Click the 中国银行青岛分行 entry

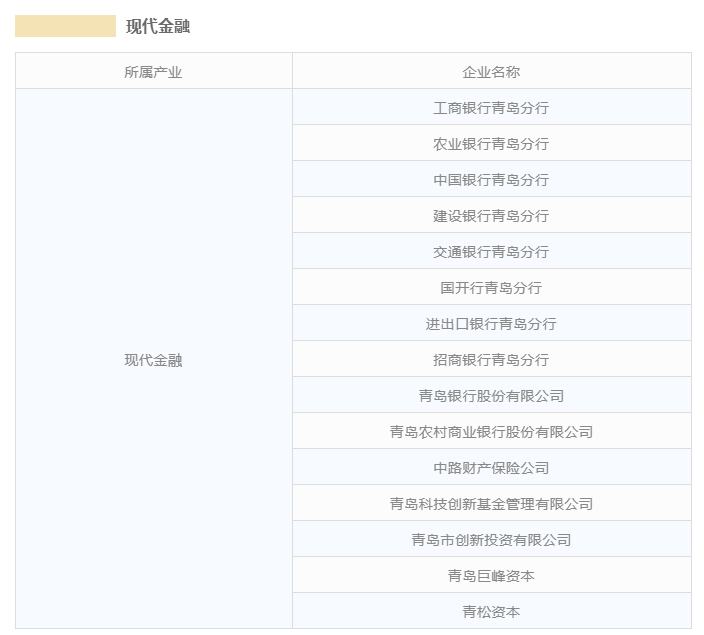click(492, 180)
